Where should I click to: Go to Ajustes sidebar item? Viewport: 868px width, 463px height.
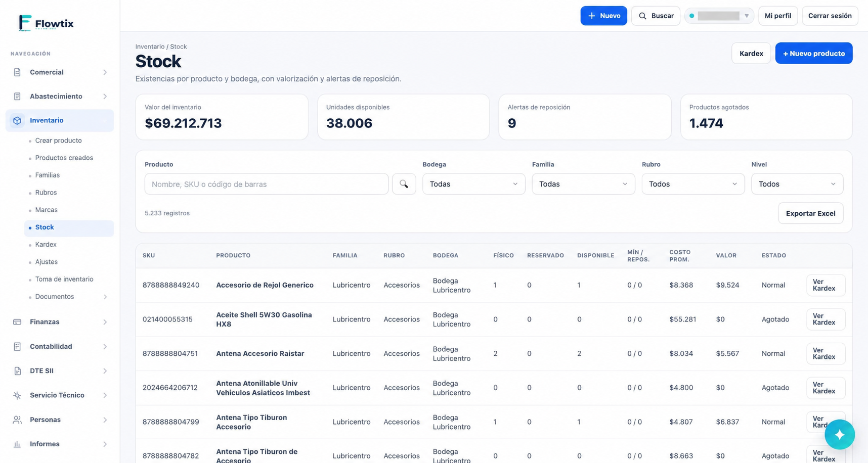(x=47, y=262)
